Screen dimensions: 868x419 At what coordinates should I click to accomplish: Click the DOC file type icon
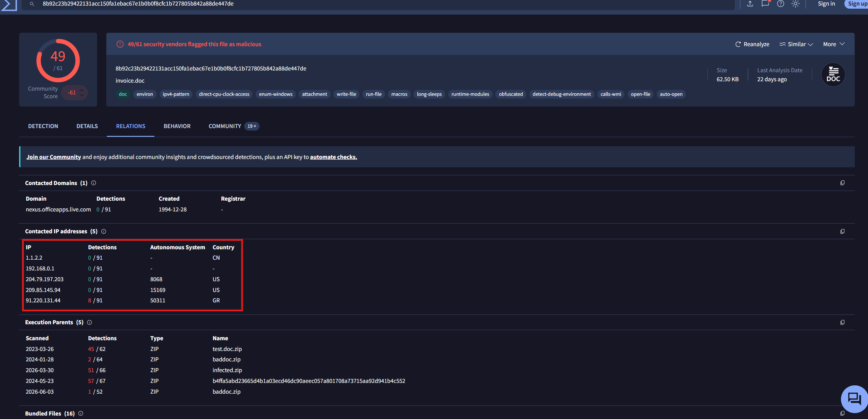pyautogui.click(x=833, y=75)
